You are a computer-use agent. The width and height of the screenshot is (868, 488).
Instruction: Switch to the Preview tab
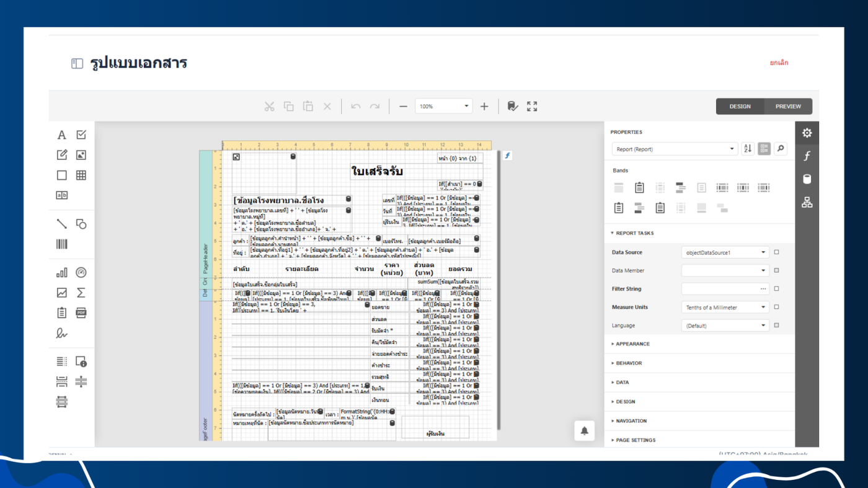788,107
